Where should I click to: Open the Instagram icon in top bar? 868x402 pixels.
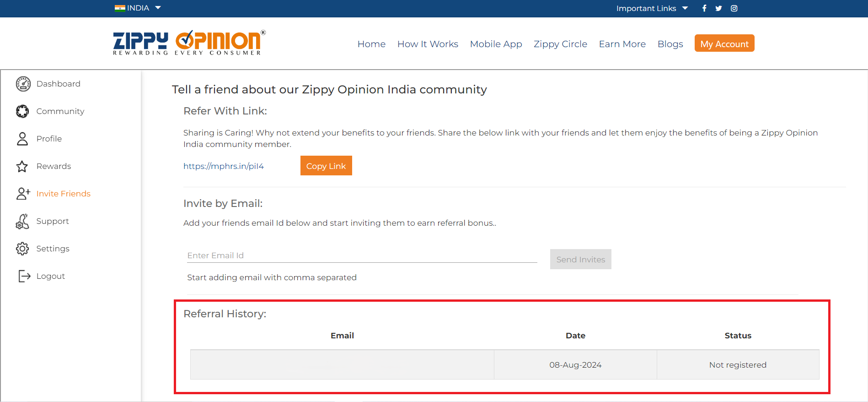click(x=734, y=8)
